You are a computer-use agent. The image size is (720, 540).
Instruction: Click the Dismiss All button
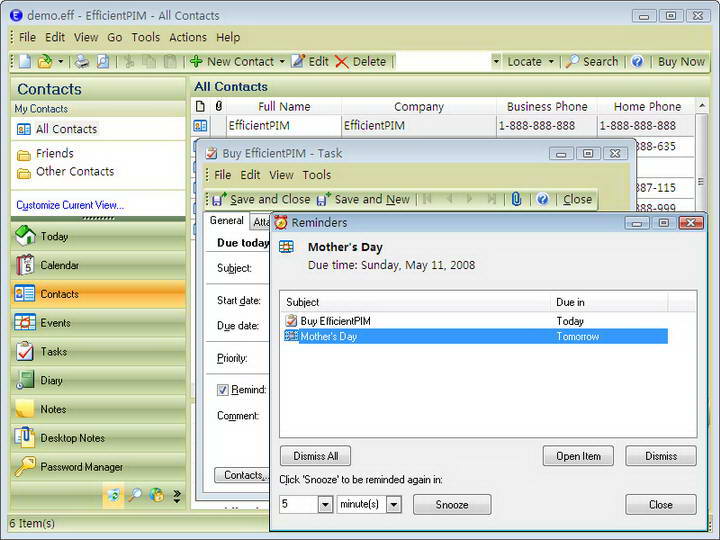click(315, 456)
